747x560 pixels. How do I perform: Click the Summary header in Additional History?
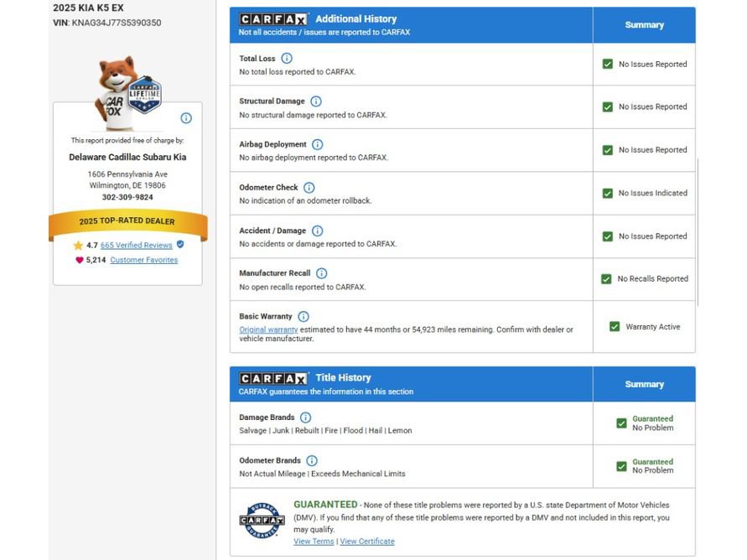(644, 25)
